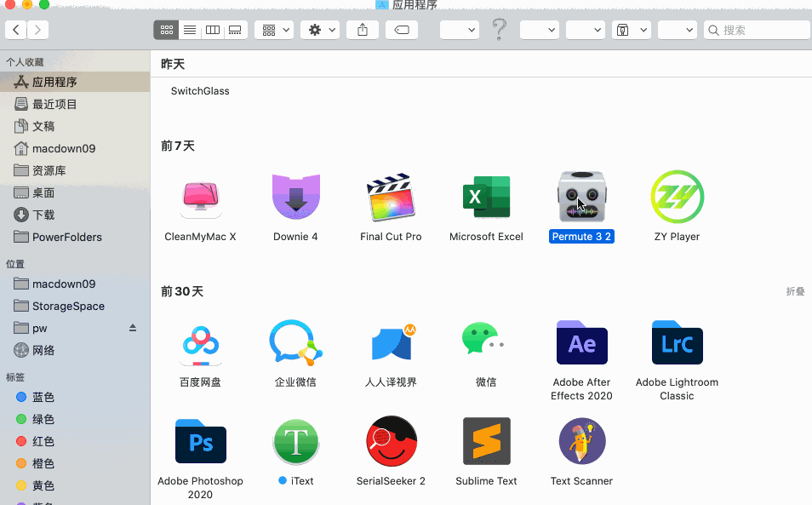812x505 pixels.
Task: Select the Sublime Text app icon
Action: click(486, 441)
